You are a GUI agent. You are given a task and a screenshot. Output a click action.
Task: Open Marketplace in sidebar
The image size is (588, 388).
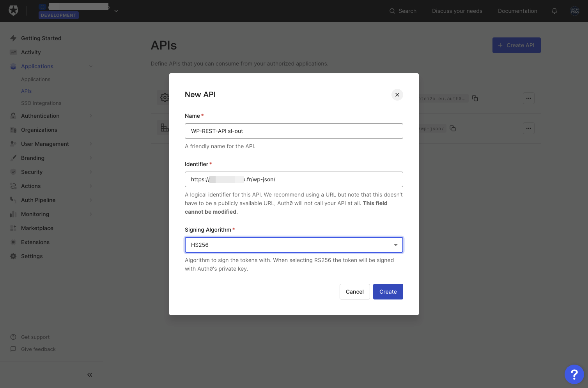[x=37, y=228]
